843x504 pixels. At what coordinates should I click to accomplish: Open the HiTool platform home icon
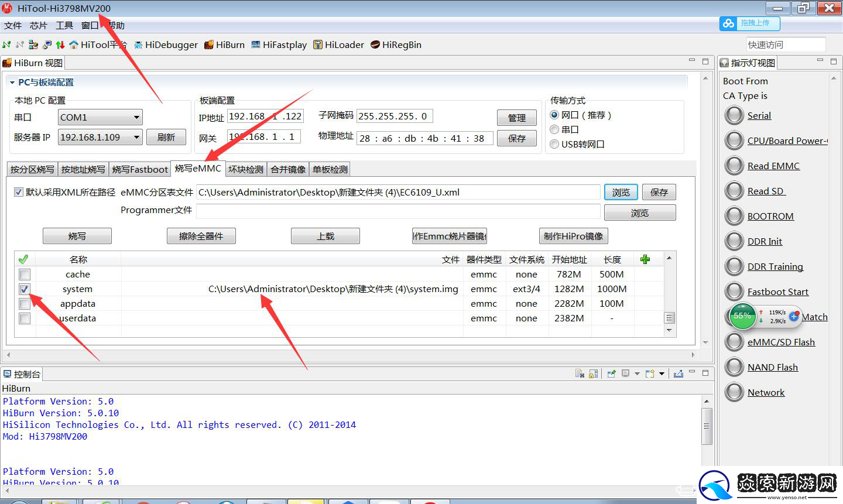74,44
